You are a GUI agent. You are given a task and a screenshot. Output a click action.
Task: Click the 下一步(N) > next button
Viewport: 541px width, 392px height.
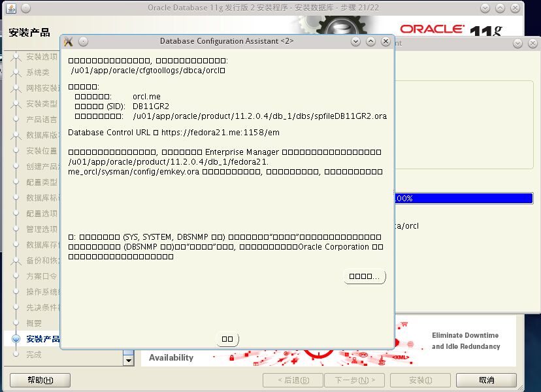pyautogui.click(x=355, y=380)
